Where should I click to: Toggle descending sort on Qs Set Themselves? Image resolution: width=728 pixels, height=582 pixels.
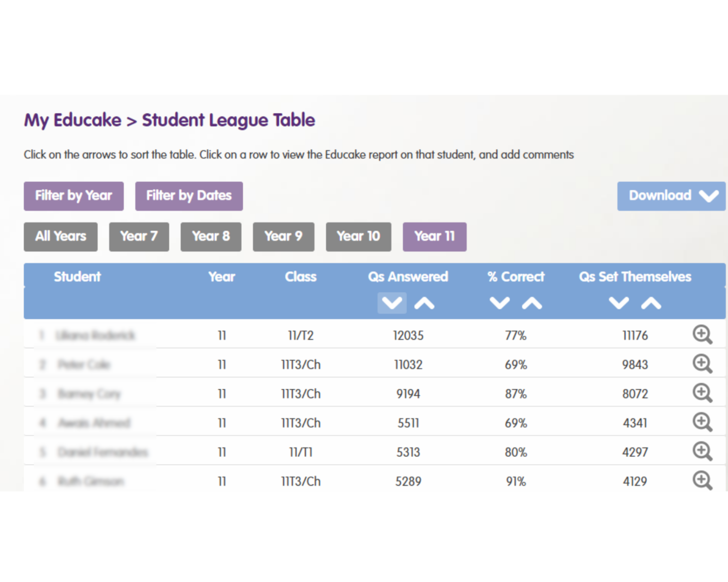tap(619, 303)
